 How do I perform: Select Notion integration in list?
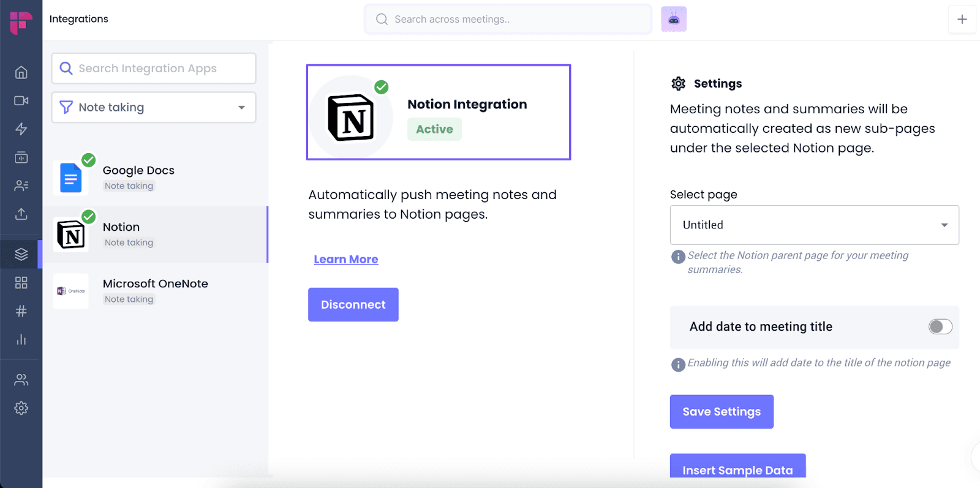pos(155,235)
